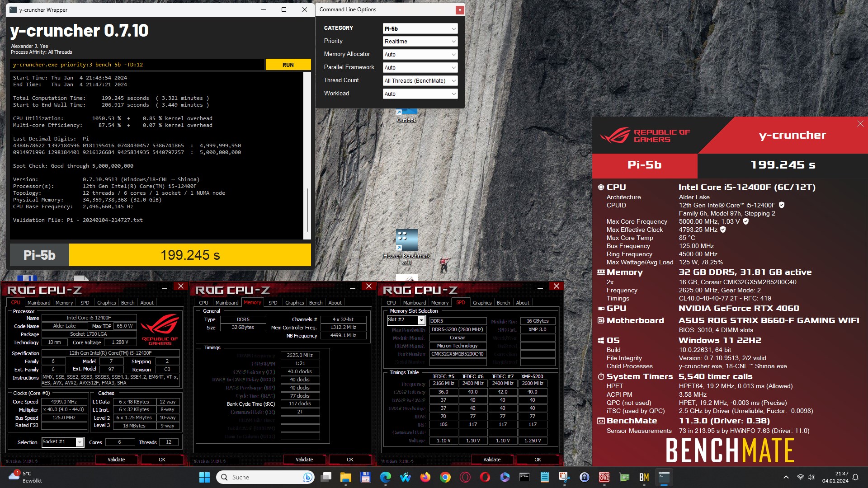Open the taskbar clock showing 21:47
This screenshot has width=868, height=488.
click(x=835, y=477)
